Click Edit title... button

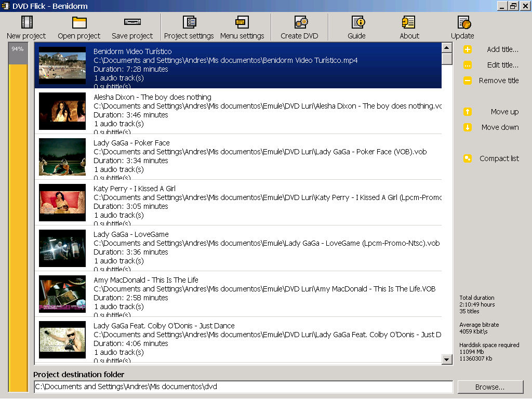[491, 65]
